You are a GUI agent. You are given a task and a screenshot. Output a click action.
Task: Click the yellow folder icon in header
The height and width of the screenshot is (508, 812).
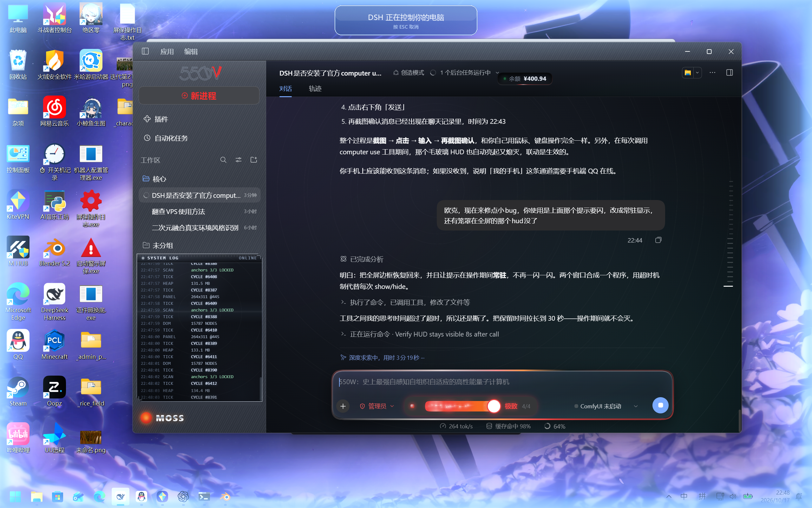[688, 73]
